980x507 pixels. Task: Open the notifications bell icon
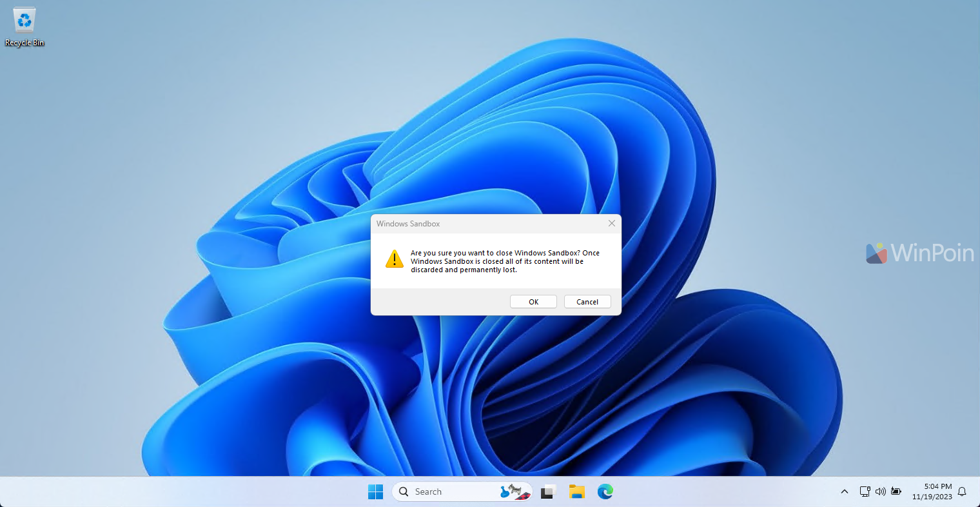[x=962, y=492]
